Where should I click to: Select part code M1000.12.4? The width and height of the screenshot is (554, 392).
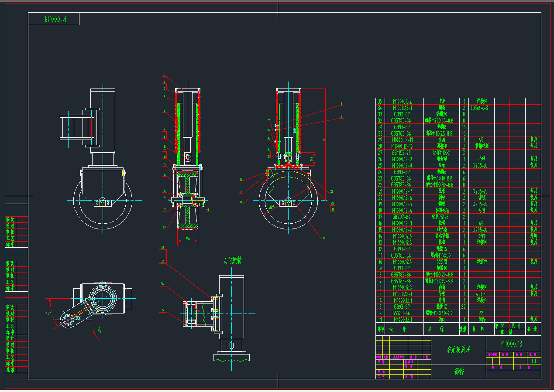(403, 262)
